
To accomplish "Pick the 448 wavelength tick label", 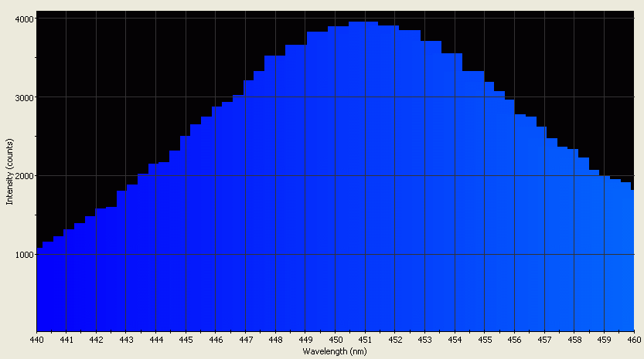I will (275, 340).
